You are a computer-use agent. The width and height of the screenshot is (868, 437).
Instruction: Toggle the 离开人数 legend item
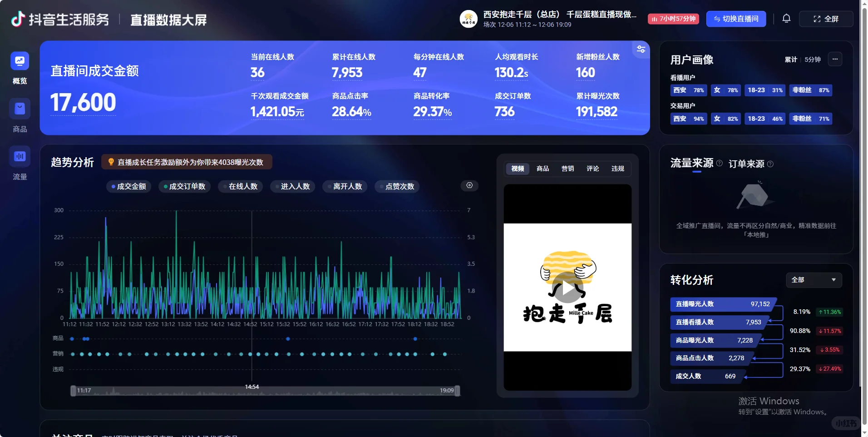(x=344, y=186)
